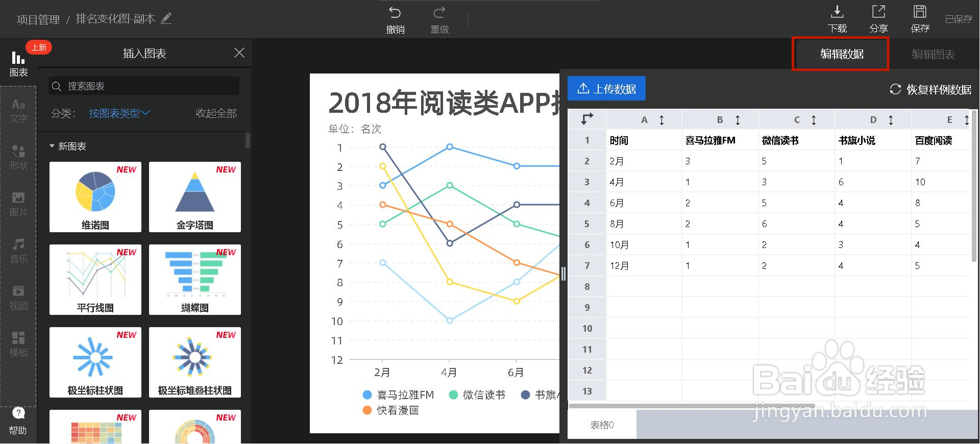
Task: Click the redo (重做) icon
Action: coord(439,12)
